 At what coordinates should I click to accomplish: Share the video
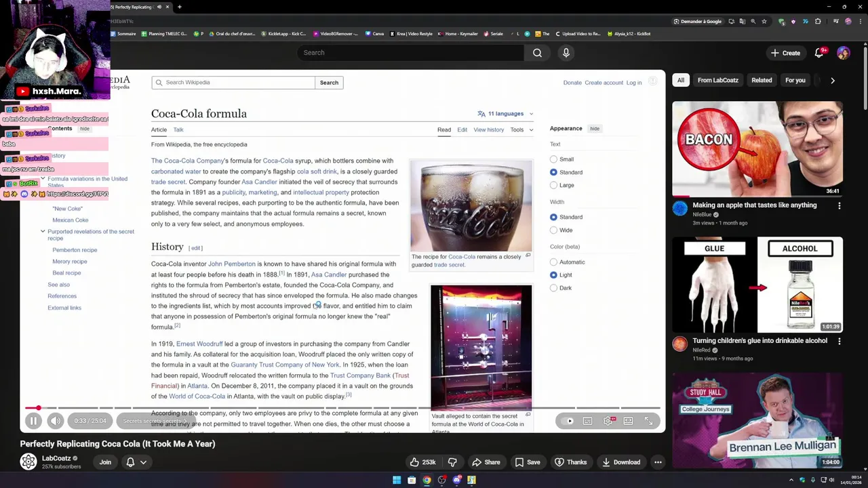(x=486, y=462)
